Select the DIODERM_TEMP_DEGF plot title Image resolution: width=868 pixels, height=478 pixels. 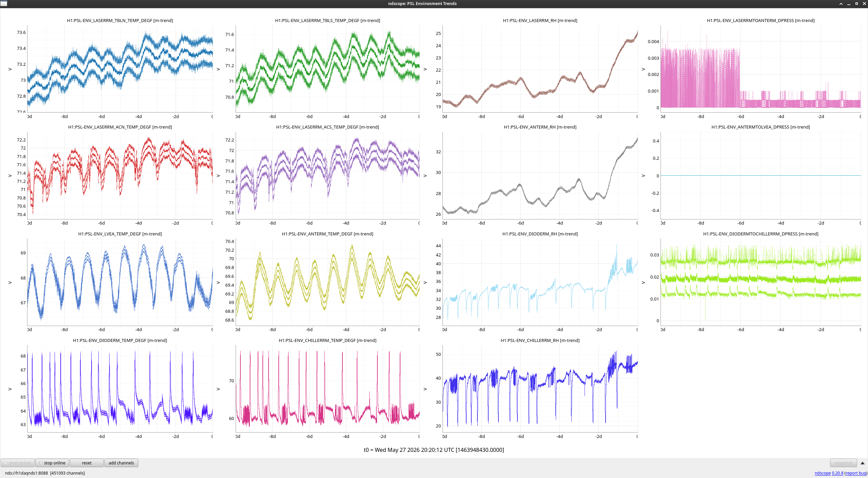pyautogui.click(x=120, y=340)
